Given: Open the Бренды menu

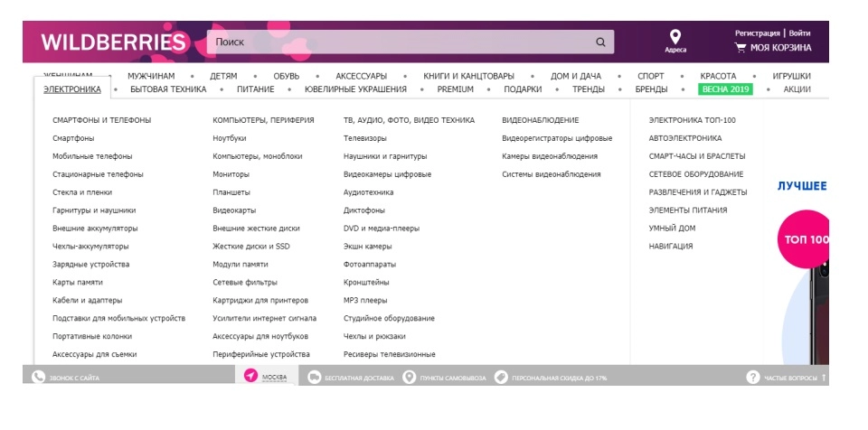Looking at the screenshot, I should coord(651,89).
